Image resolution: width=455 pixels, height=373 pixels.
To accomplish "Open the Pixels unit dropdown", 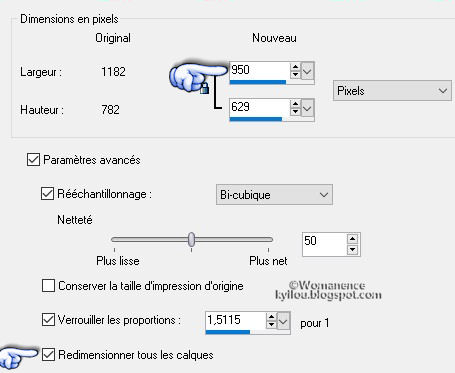I will (392, 91).
